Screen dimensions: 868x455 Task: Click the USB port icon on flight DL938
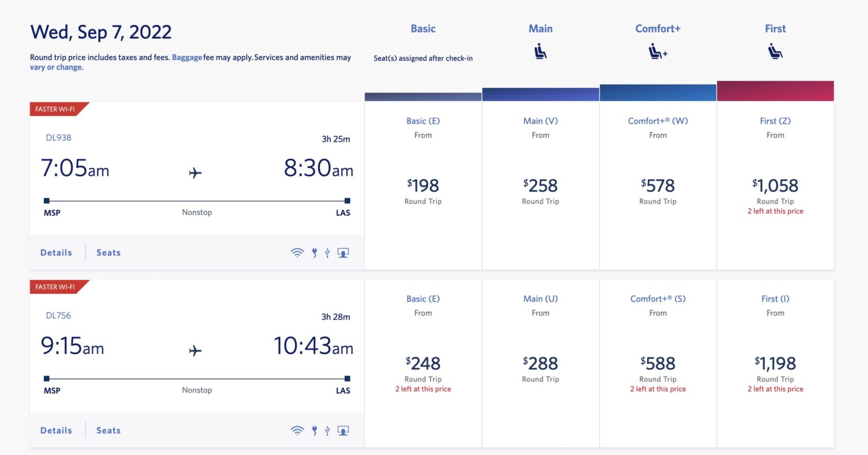tap(327, 252)
